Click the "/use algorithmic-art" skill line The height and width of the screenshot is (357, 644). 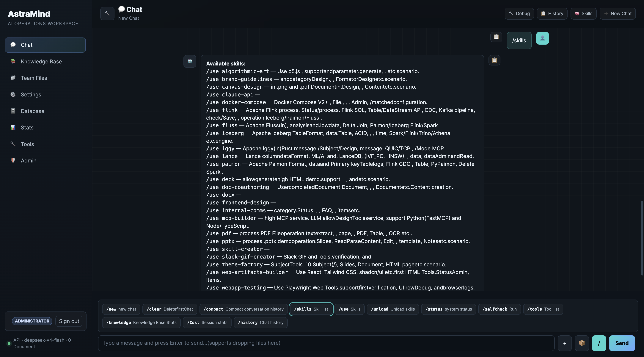click(x=312, y=71)
